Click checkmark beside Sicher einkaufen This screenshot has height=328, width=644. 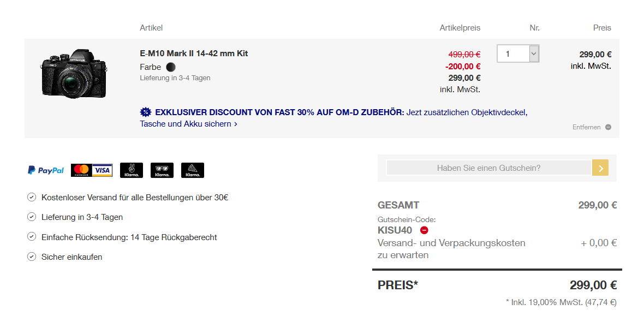pyautogui.click(x=32, y=257)
